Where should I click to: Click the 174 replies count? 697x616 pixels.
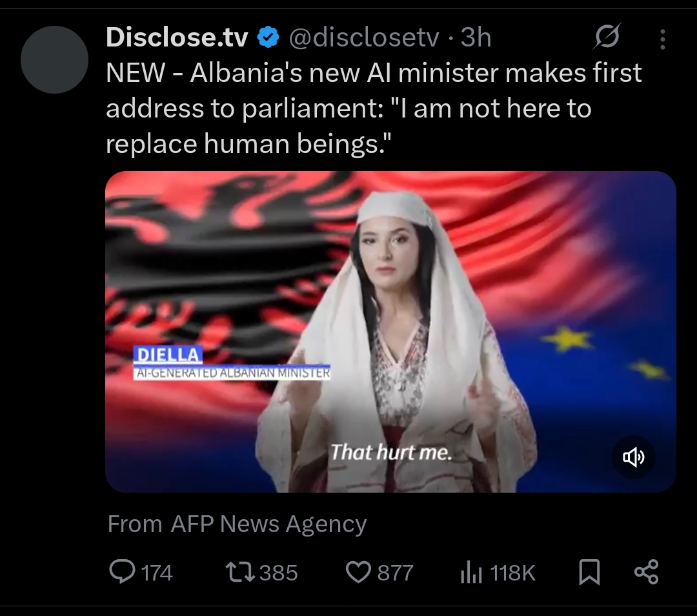tap(157, 573)
